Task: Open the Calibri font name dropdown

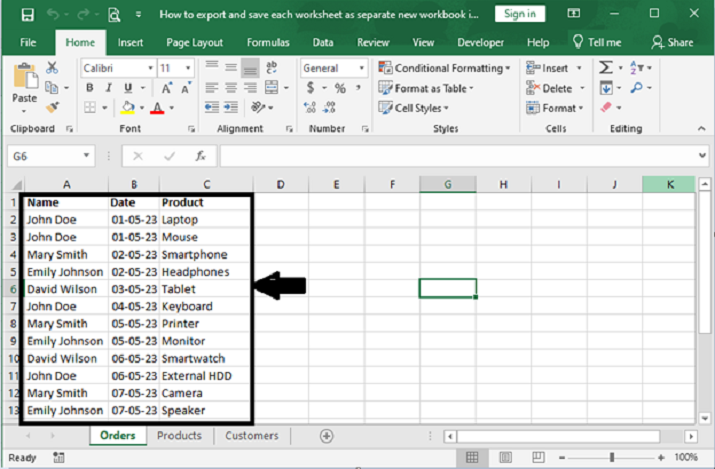Action: [x=150, y=68]
